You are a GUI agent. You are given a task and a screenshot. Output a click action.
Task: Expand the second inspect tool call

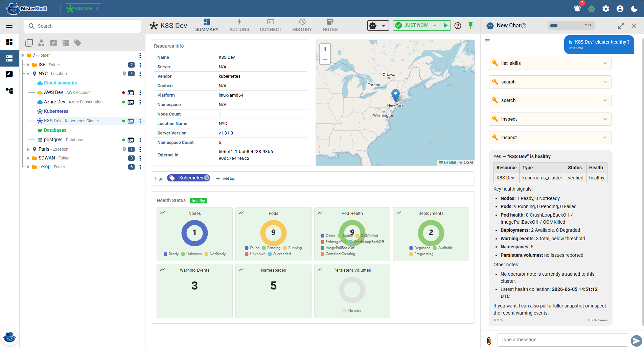tap(550, 138)
